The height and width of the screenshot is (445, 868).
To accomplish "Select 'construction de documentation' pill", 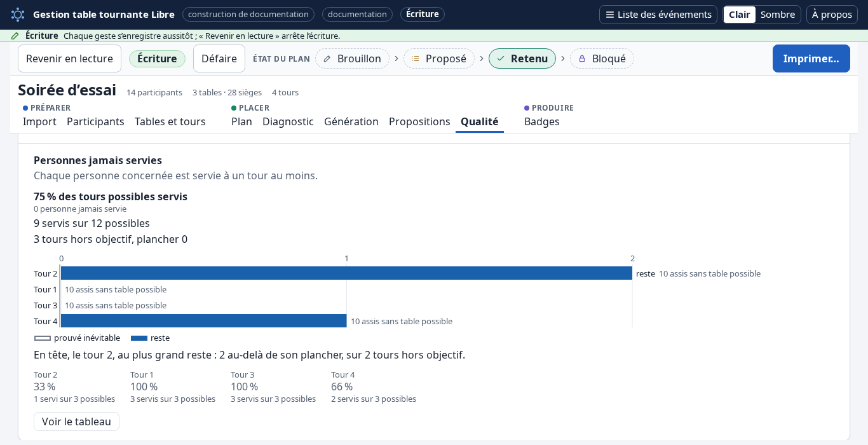I will [248, 14].
